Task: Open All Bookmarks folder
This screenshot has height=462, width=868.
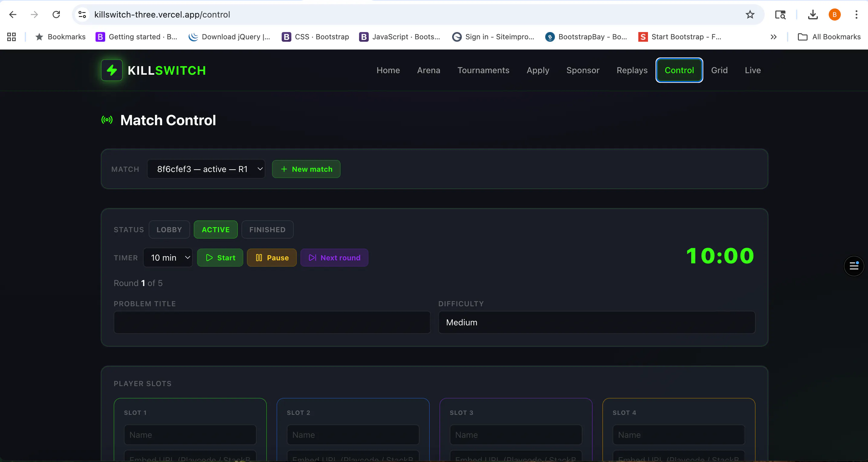Action: tap(829, 37)
